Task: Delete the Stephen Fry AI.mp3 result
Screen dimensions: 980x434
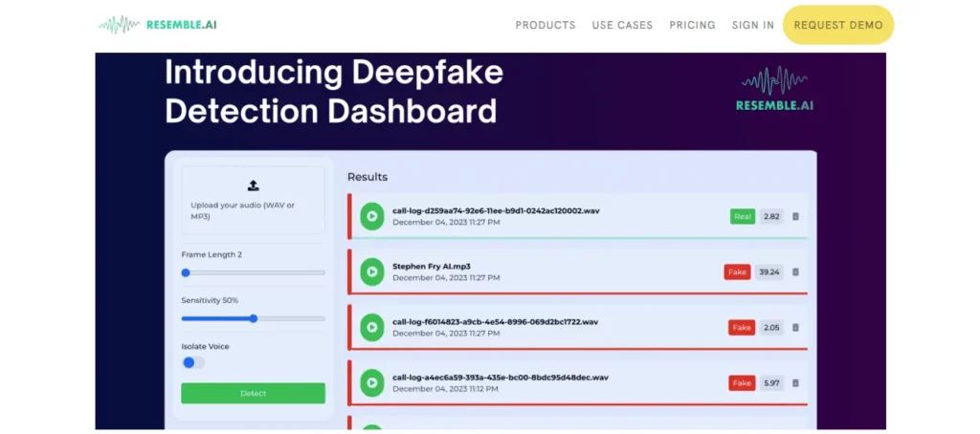Action: pyautogui.click(x=795, y=271)
